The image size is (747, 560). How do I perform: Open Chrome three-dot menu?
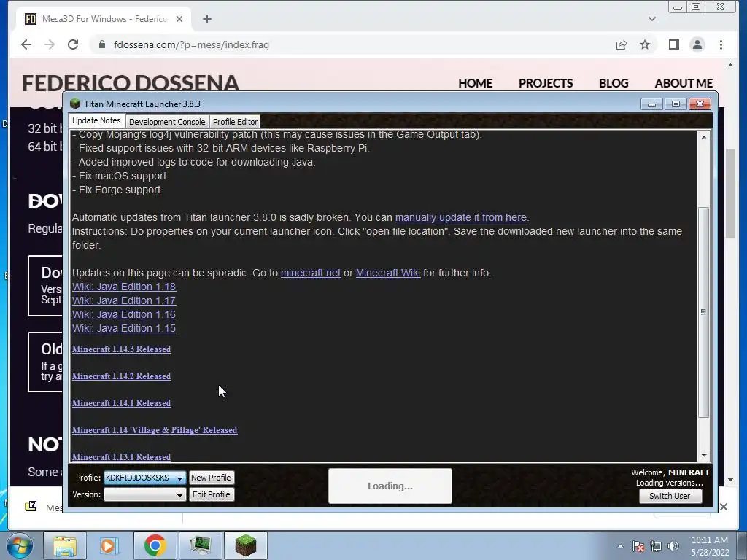click(721, 44)
